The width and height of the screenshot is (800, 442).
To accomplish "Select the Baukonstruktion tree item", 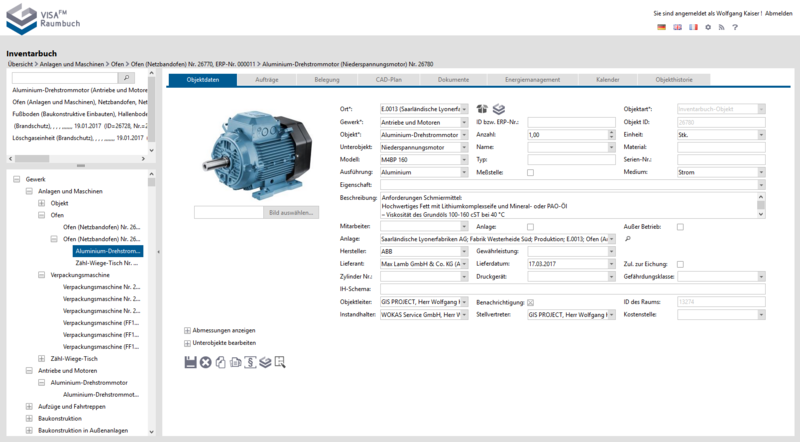I will pos(60,419).
